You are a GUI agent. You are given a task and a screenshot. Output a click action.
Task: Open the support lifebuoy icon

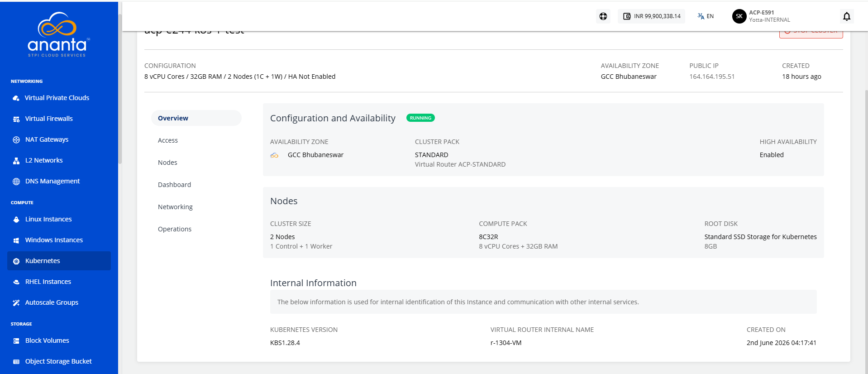pyautogui.click(x=603, y=16)
